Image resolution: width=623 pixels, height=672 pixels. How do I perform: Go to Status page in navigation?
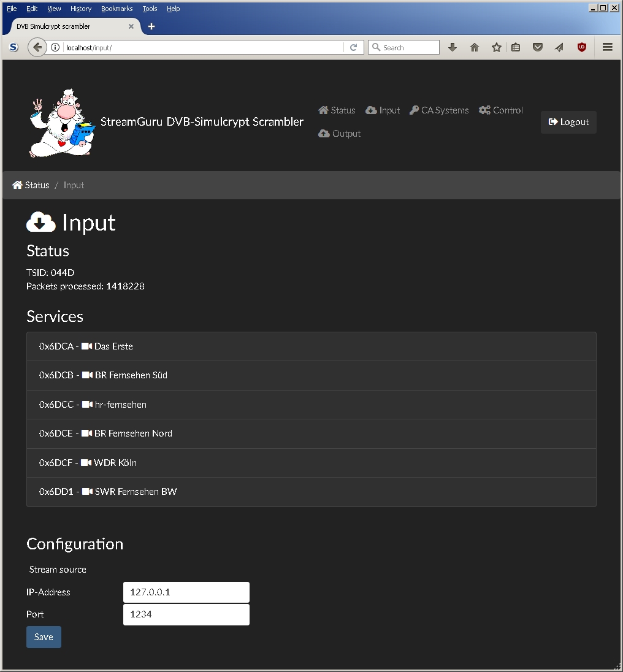click(x=337, y=110)
